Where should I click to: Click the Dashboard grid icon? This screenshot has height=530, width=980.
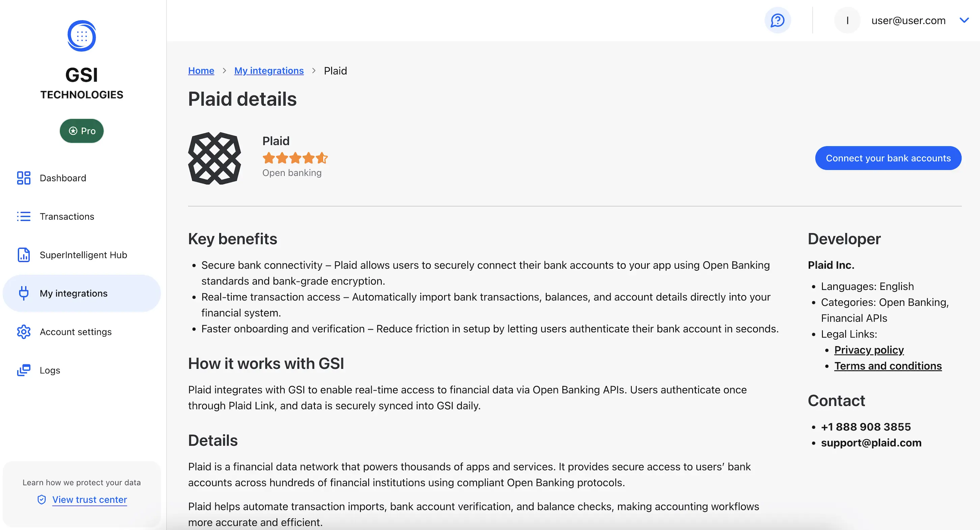pyautogui.click(x=24, y=178)
